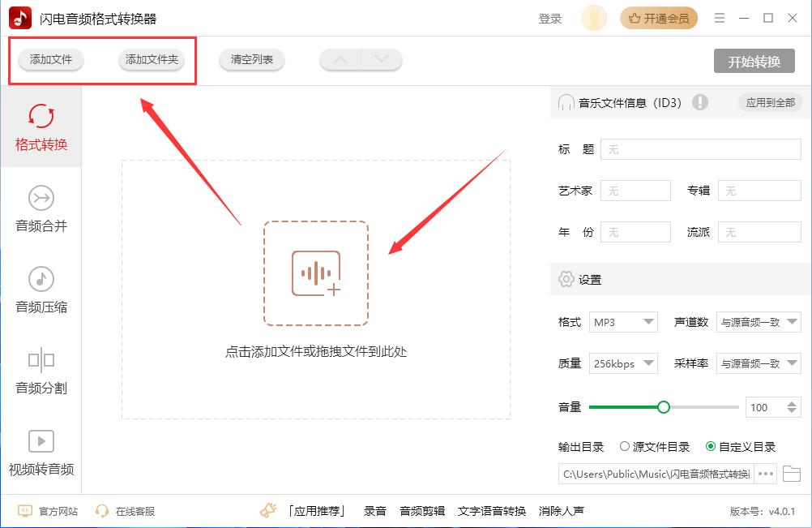Open the 在线客服 headset support icon
The width and height of the screenshot is (812, 528).
coord(101,511)
